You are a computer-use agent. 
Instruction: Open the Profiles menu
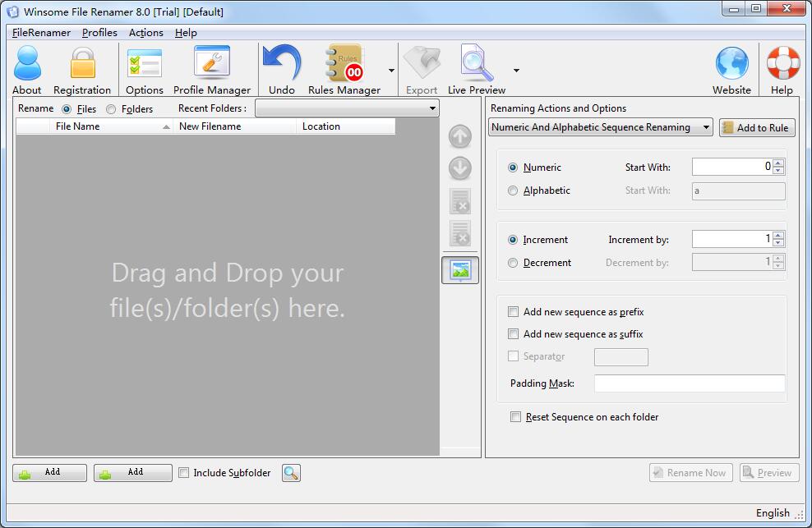[x=99, y=33]
